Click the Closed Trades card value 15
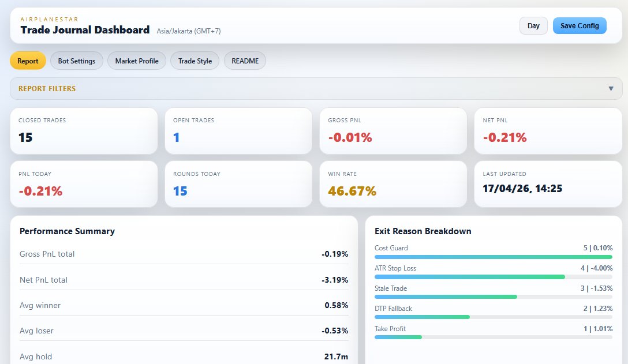628x364 pixels. (x=25, y=137)
